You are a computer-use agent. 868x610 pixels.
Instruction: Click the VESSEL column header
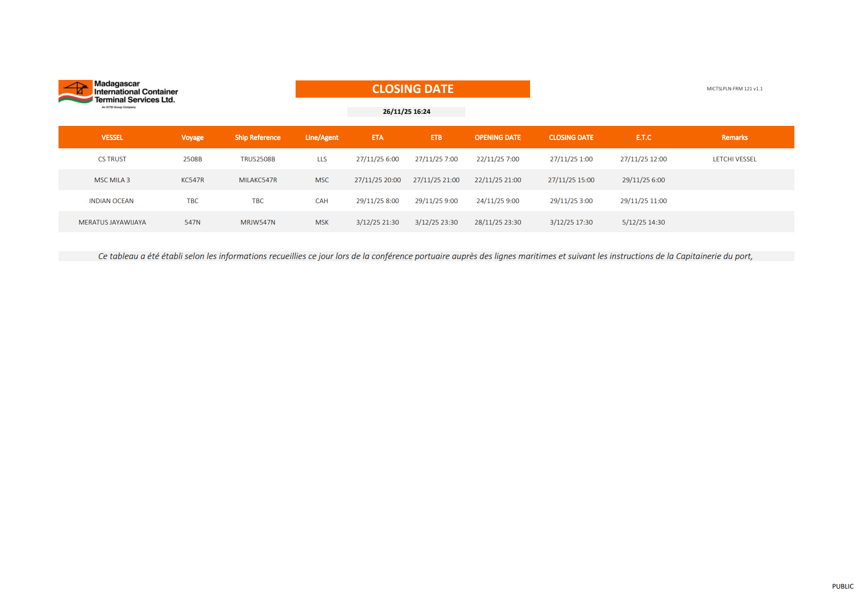(112, 138)
